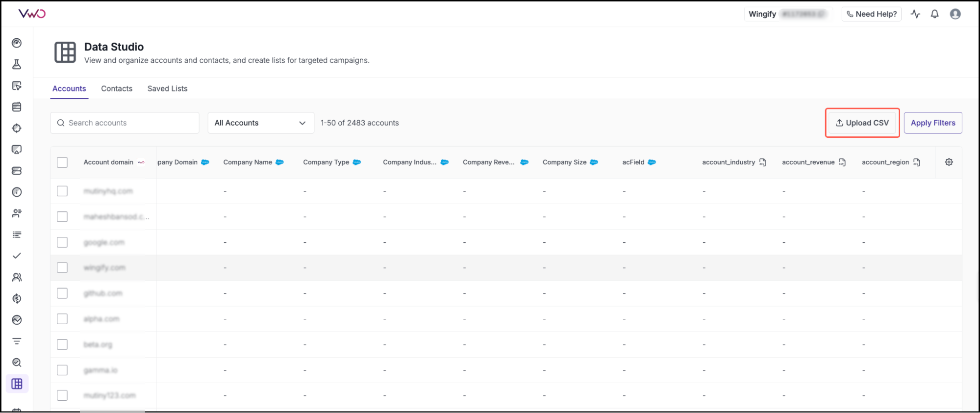Click the CSV file icon beside account_industry
This screenshot has height=413, width=980.
coord(763,162)
